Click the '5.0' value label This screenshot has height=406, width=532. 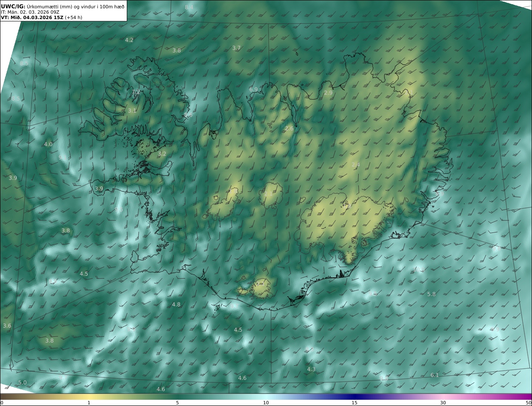pos(22,383)
